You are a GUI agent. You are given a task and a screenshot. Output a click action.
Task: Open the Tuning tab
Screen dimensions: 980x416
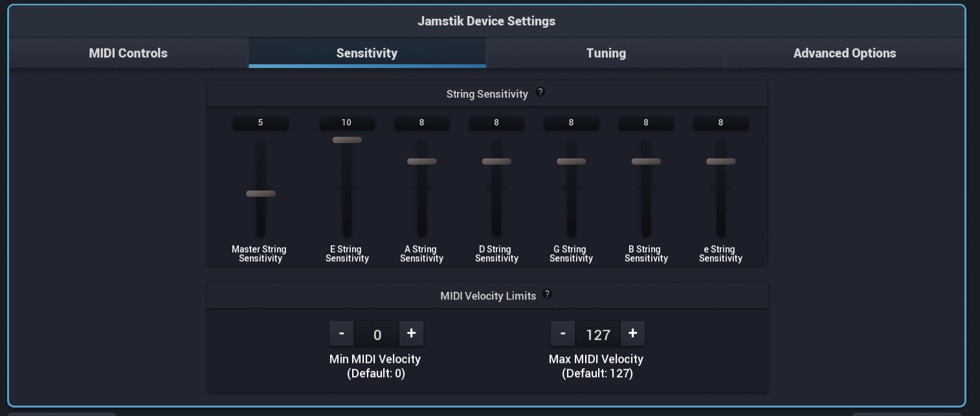(606, 53)
